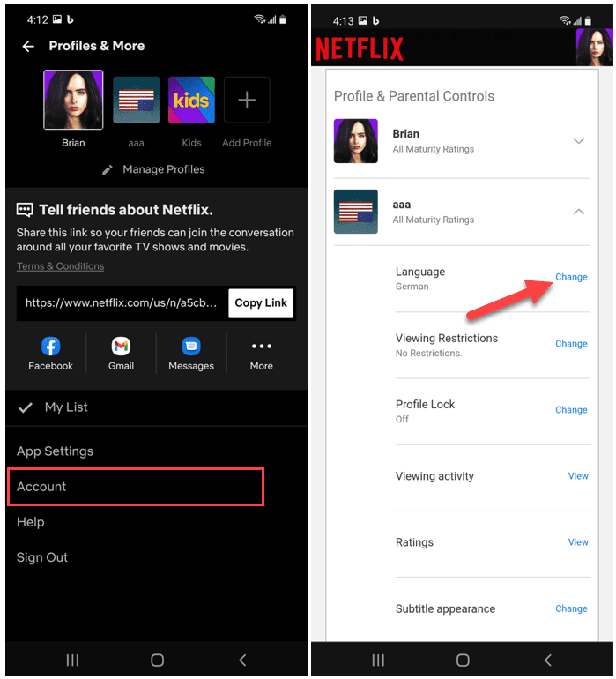Tap the Add Profile plus icon

[247, 100]
